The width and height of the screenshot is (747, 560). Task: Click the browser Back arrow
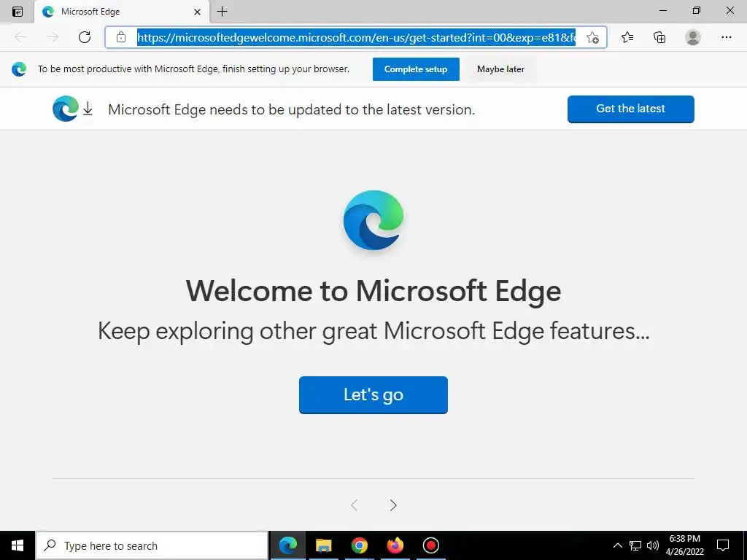pyautogui.click(x=20, y=37)
